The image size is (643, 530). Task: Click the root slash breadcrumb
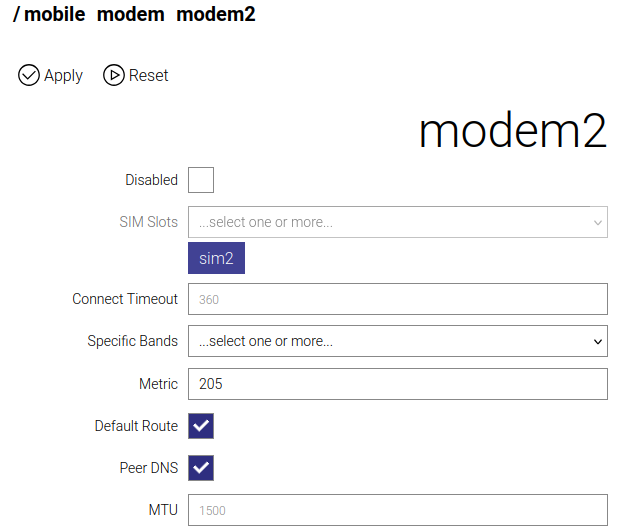point(17,16)
